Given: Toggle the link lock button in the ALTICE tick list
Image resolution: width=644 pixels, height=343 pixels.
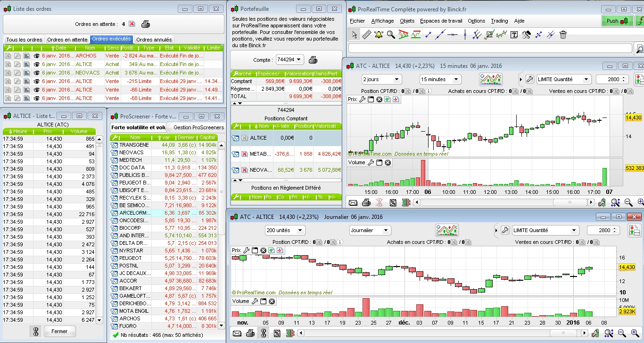Looking at the screenshot, I should click(35, 331).
